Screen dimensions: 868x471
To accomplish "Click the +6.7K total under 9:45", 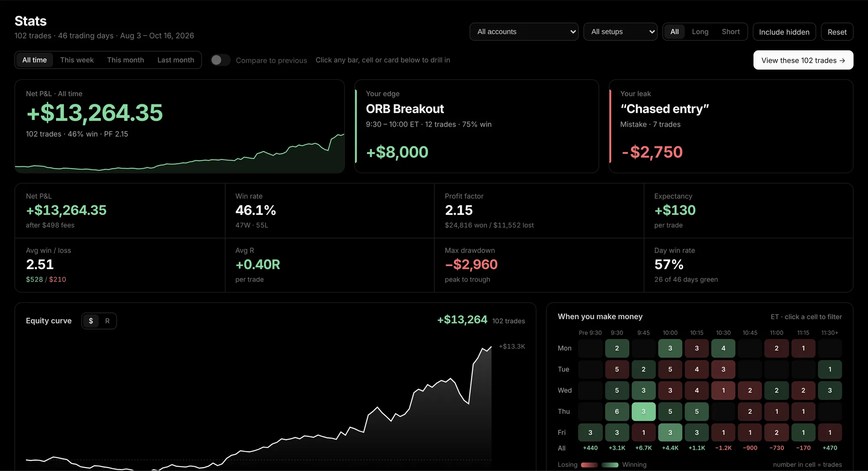I will coord(644,448).
